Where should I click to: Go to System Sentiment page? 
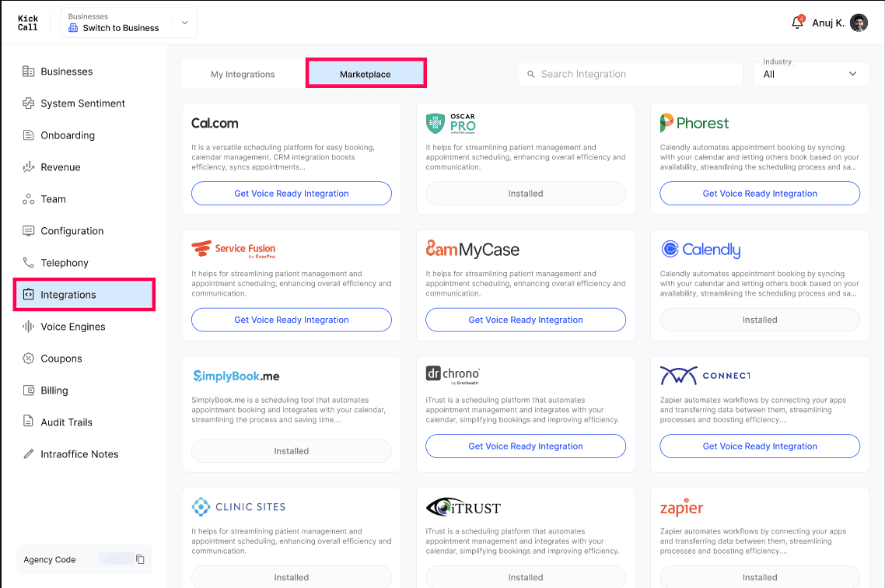pos(83,103)
